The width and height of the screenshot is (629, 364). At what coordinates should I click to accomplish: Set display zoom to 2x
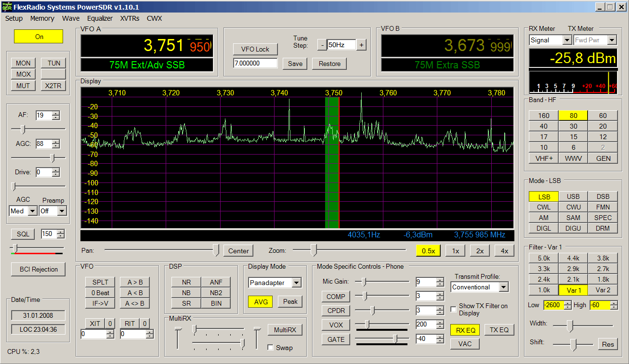(480, 251)
